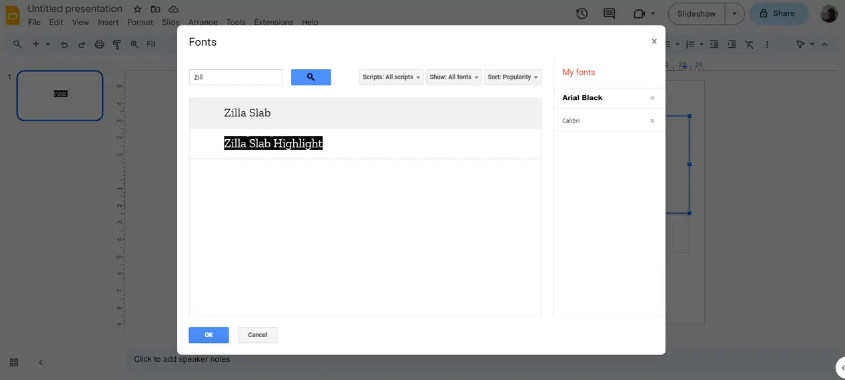845x380 pixels.
Task: Open the Google Slides home logo
Action: (x=12, y=15)
